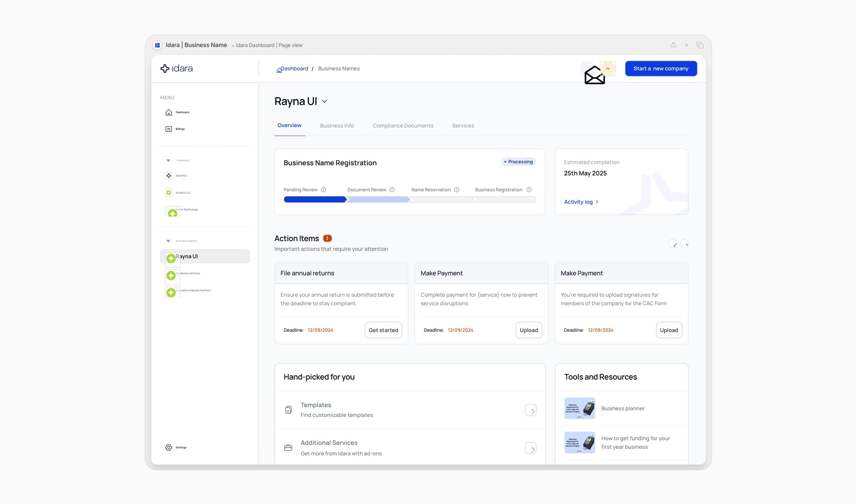Open Settings via the gear icon
The image size is (856, 504).
(x=168, y=448)
